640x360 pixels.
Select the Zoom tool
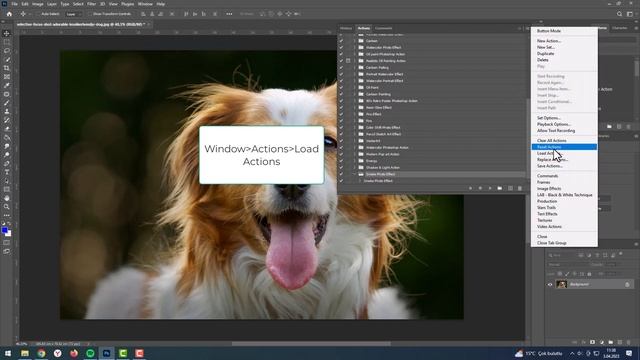(7, 207)
